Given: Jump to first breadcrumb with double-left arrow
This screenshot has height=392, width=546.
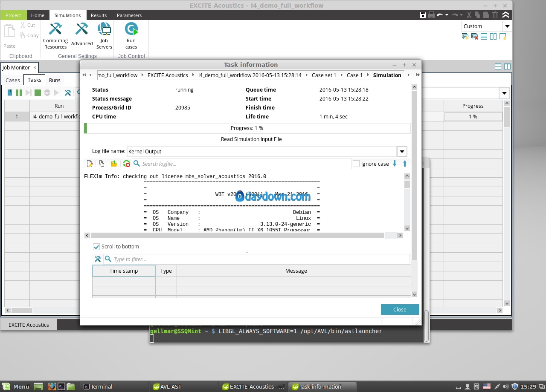Looking at the screenshot, I should point(84,75).
